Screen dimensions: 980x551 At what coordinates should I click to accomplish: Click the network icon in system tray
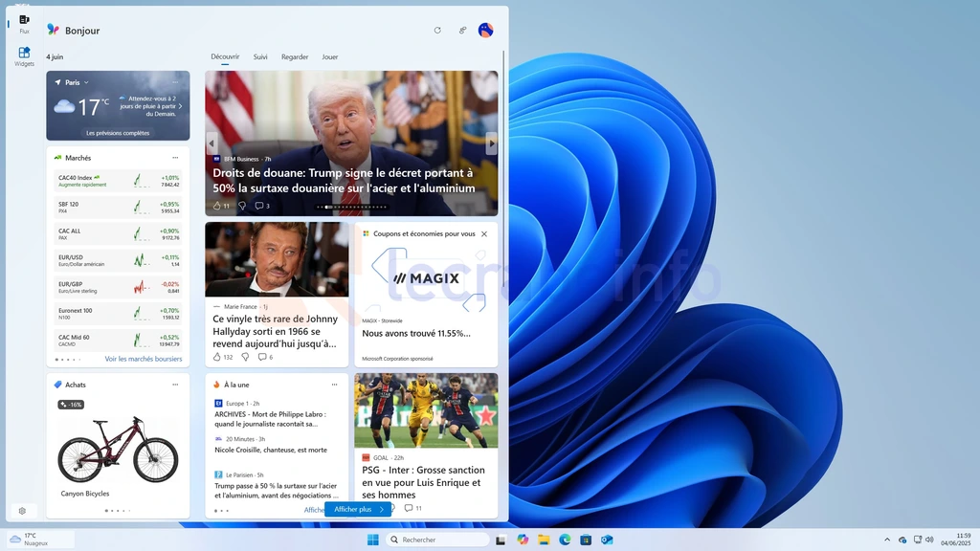(917, 540)
